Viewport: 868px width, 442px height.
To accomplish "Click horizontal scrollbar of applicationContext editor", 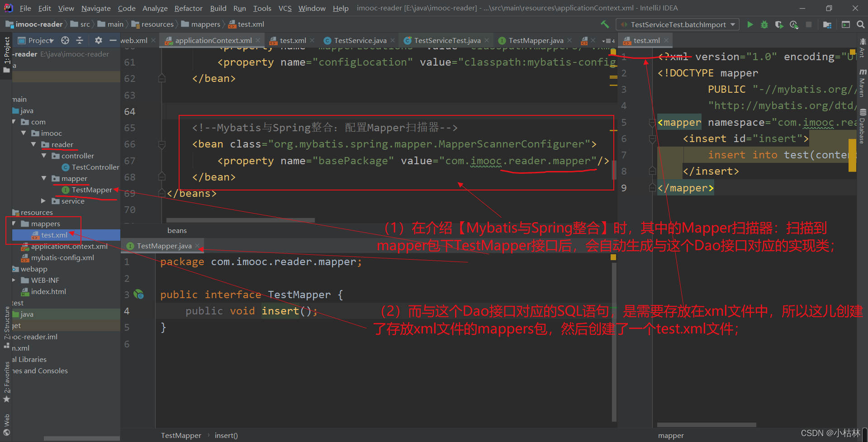I will pos(240,220).
